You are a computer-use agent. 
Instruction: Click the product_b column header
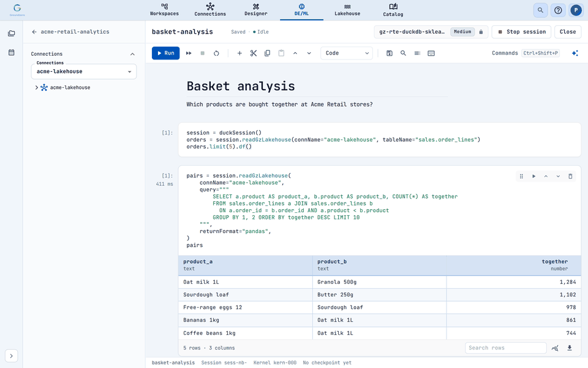(380, 265)
